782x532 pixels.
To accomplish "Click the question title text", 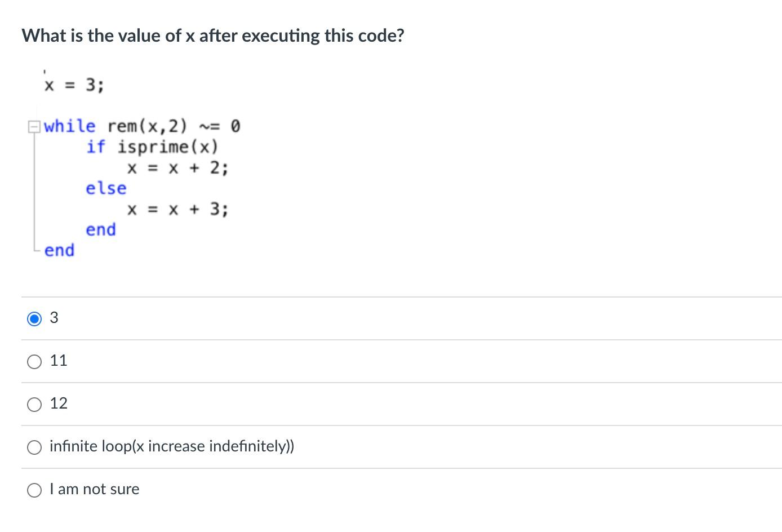I will 212,36.
